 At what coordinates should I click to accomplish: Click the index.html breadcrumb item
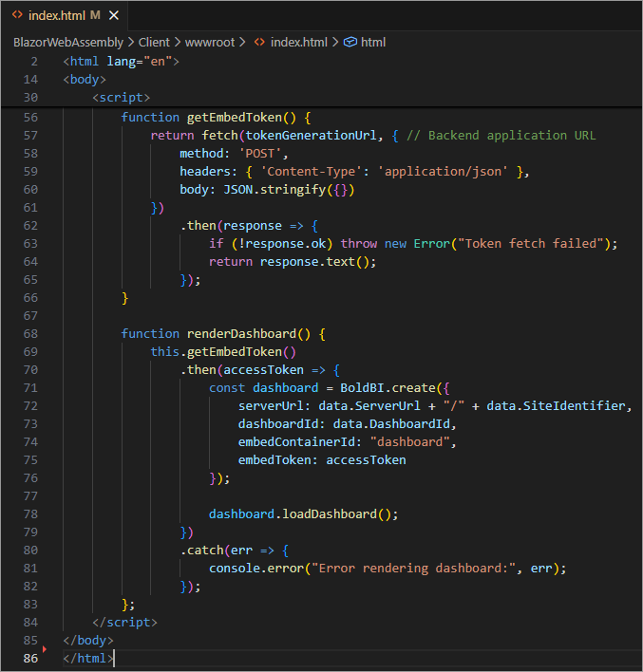click(299, 42)
